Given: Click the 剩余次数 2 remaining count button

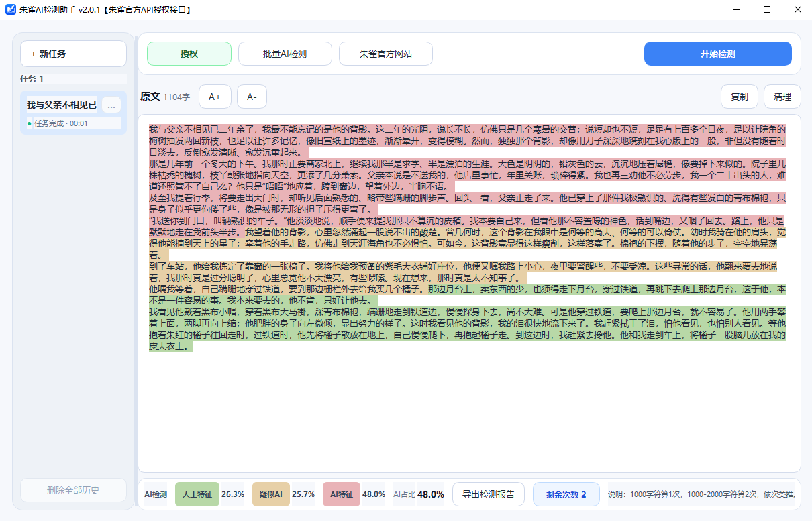Looking at the screenshot, I should [566, 494].
